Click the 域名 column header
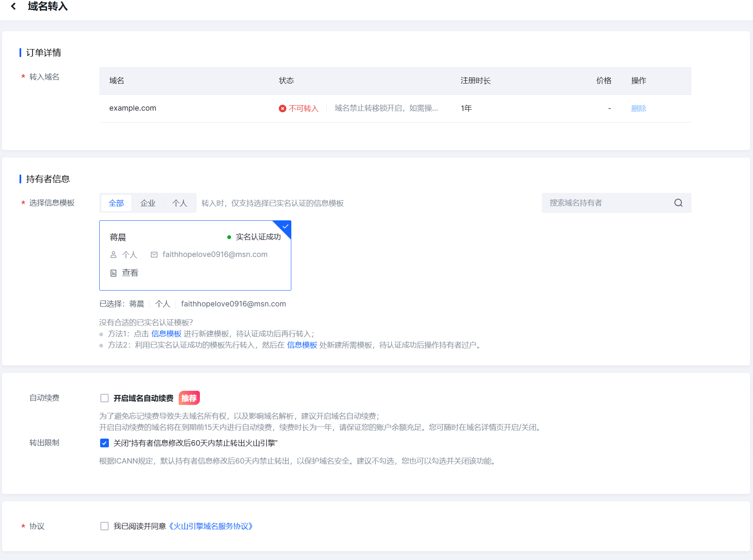 (x=117, y=81)
